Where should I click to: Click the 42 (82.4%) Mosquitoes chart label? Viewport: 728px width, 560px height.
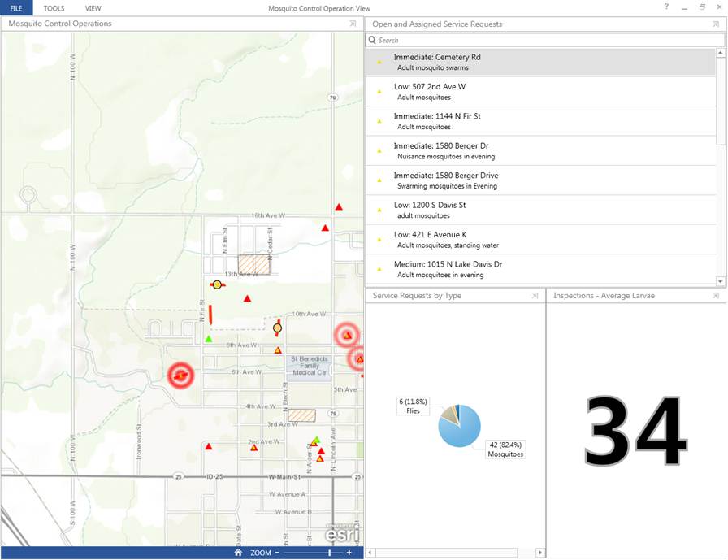point(505,449)
